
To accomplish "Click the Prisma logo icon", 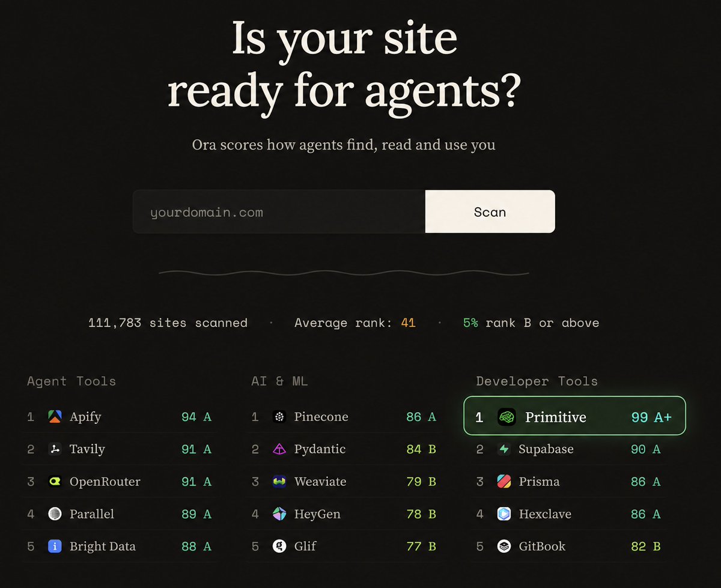I will pyautogui.click(x=504, y=482).
